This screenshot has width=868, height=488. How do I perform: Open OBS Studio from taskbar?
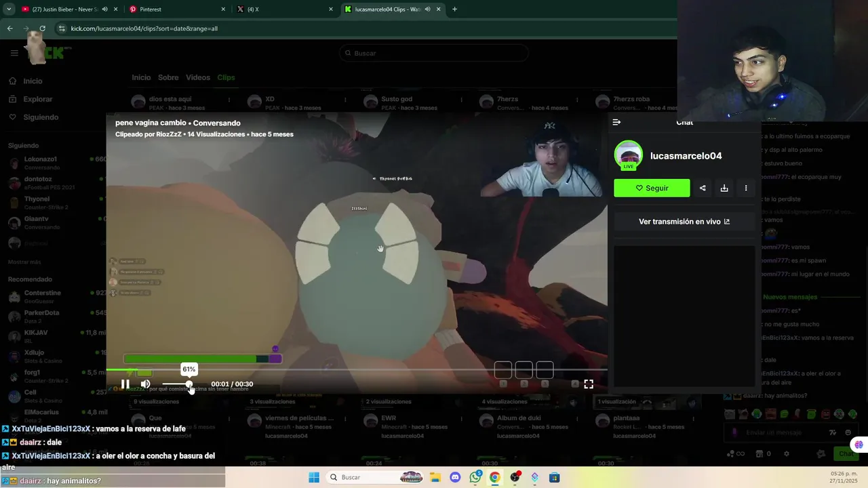click(x=515, y=477)
